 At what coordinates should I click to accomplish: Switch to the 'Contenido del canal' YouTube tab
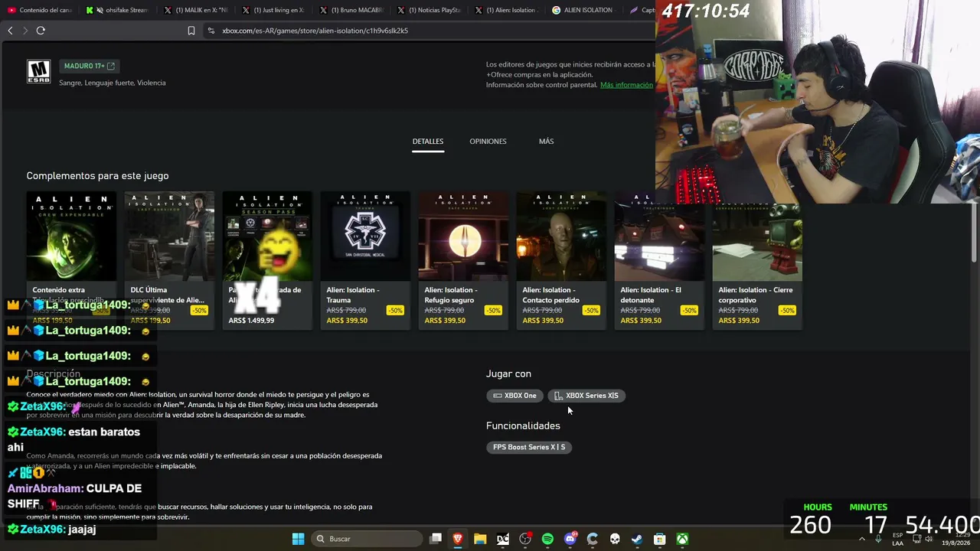click(x=40, y=10)
